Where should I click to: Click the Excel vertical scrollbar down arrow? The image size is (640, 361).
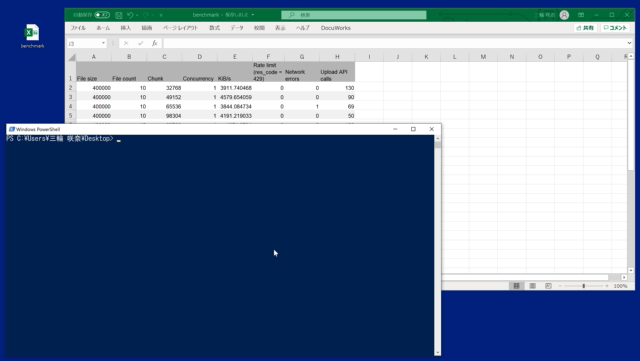click(631, 270)
